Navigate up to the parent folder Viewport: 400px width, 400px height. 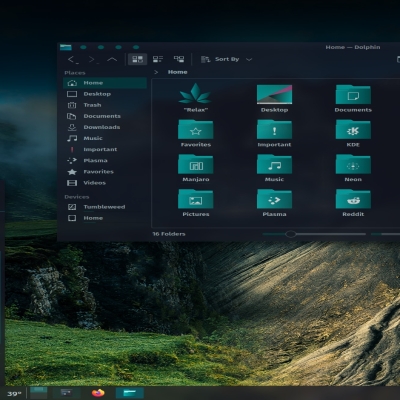pos(112,59)
